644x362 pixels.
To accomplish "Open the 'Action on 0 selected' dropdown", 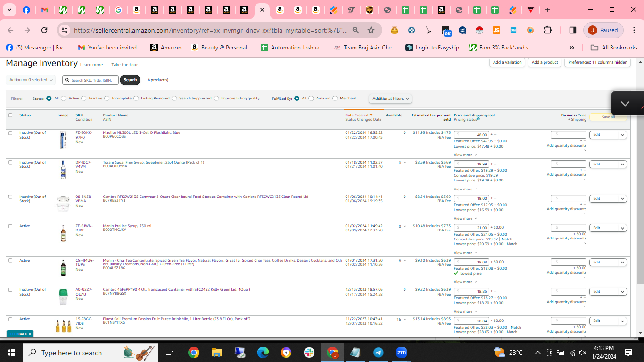I will point(31,80).
